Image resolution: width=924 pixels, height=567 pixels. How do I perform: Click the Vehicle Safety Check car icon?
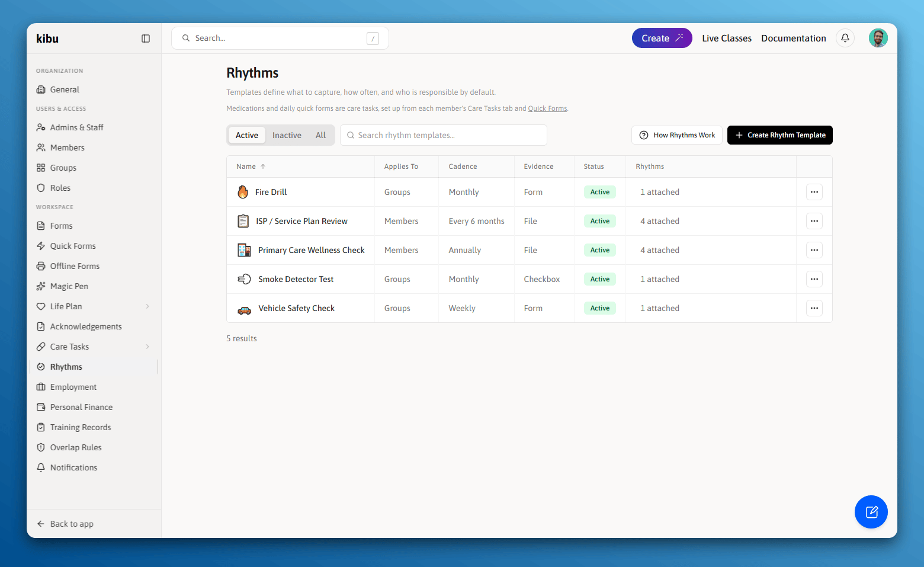click(x=244, y=309)
